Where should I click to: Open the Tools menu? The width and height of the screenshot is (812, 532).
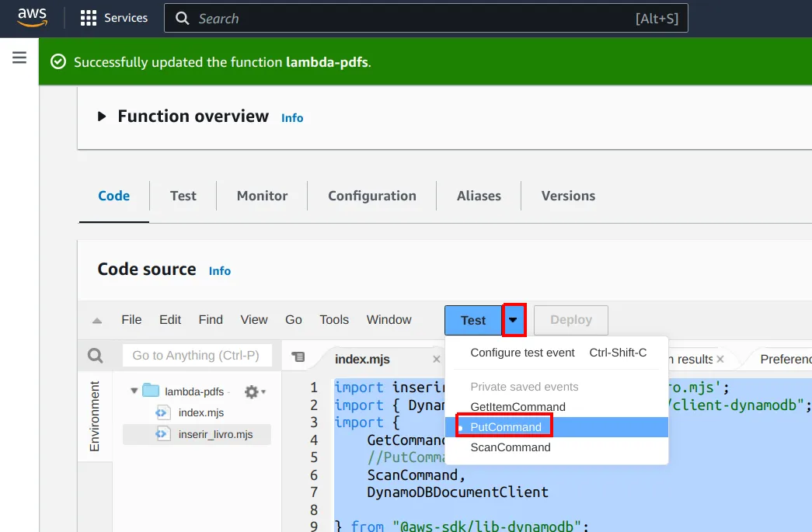point(334,320)
